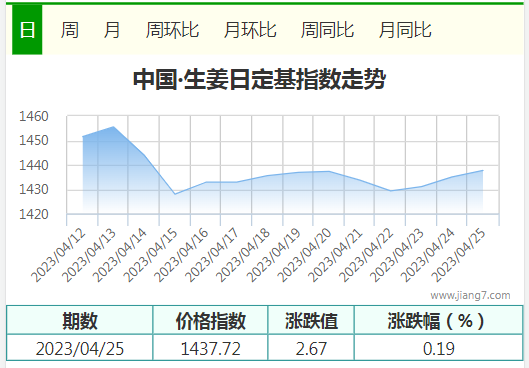Click the chart title 中国·生姜日定基指数走势
Image resolution: width=529 pixels, height=368 pixels.
[259, 80]
